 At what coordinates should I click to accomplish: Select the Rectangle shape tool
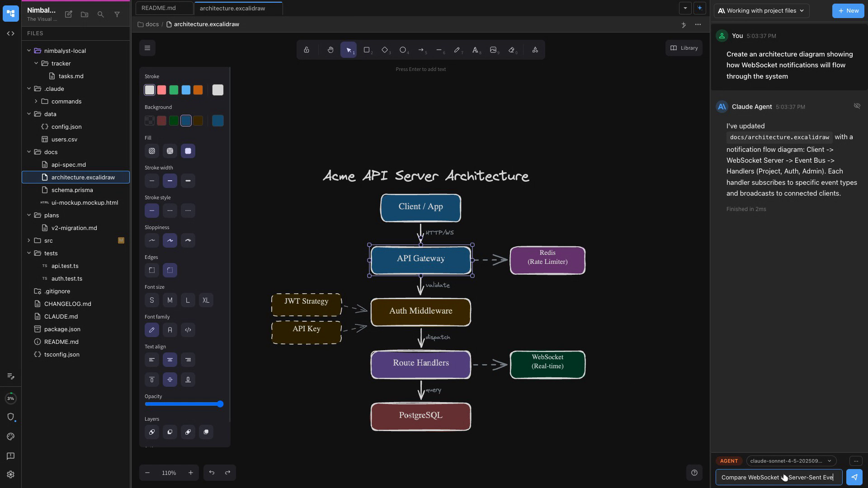(x=367, y=50)
